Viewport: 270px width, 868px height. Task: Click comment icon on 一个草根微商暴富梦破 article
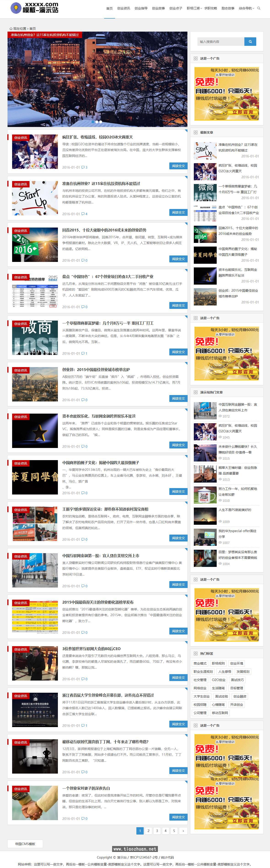pos(82,354)
